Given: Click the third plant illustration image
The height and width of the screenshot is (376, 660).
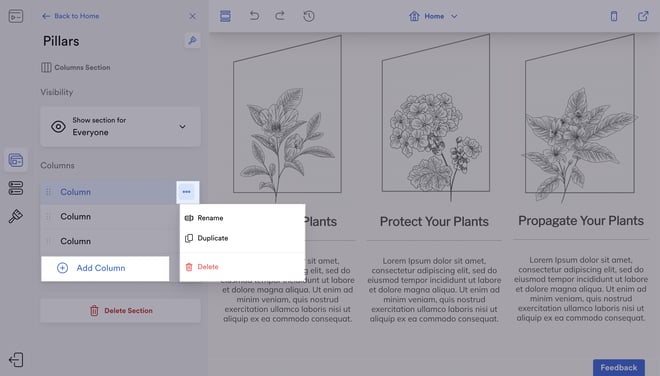Looking at the screenshot, I should click(580, 117).
